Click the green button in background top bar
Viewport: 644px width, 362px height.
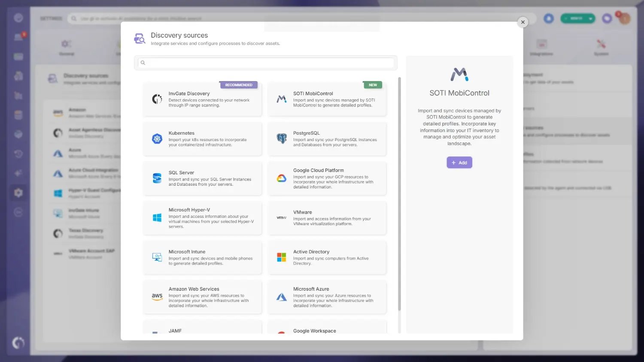pyautogui.click(x=578, y=18)
